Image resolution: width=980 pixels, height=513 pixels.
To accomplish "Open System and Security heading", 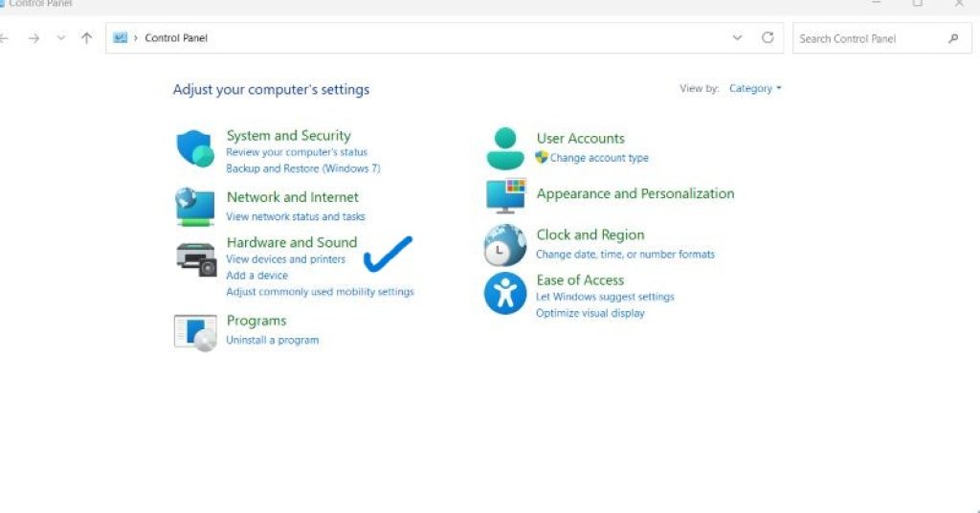I will click(x=289, y=136).
